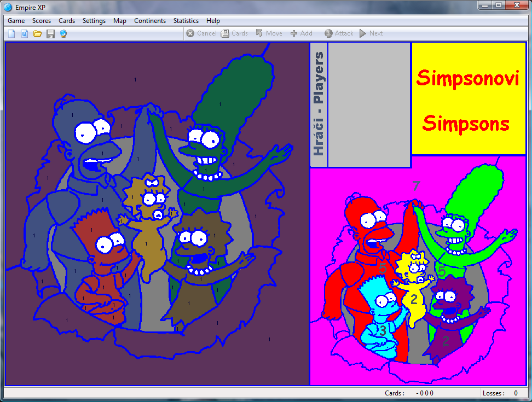Viewport: 532px width, 402px height.
Task: Open the Game menu
Action: (16, 21)
